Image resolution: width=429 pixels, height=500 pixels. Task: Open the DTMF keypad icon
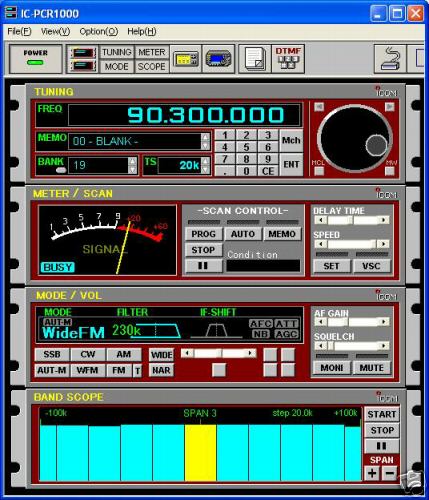click(x=288, y=59)
